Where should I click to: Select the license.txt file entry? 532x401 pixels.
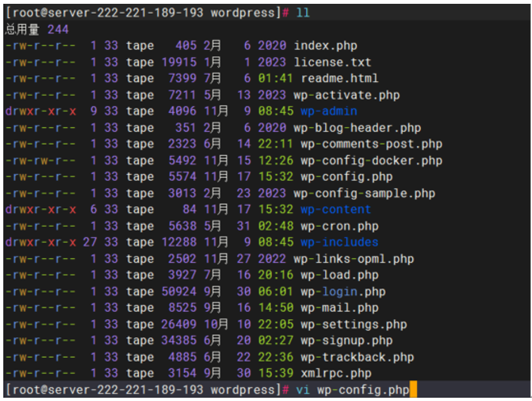pyautogui.click(x=332, y=62)
